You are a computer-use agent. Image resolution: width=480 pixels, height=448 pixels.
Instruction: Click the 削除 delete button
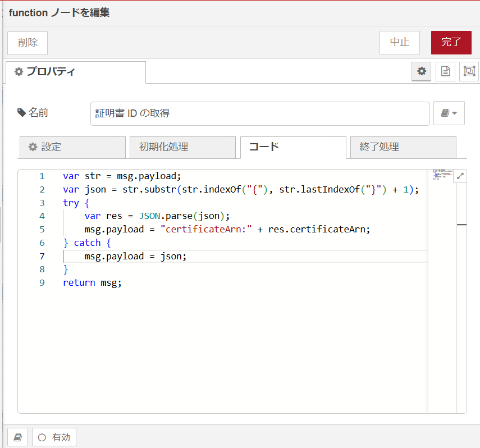pyautogui.click(x=28, y=43)
